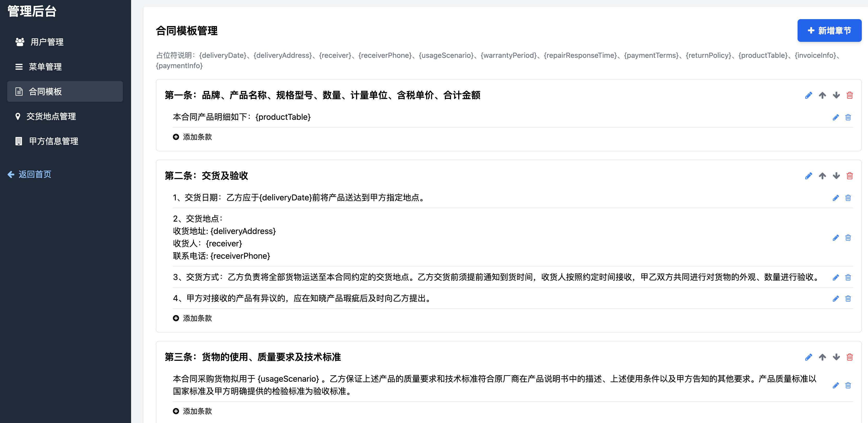Screen dimensions: 868x423
Task: Delete the 第一条 chapter with red trash icon
Action: [x=850, y=96]
